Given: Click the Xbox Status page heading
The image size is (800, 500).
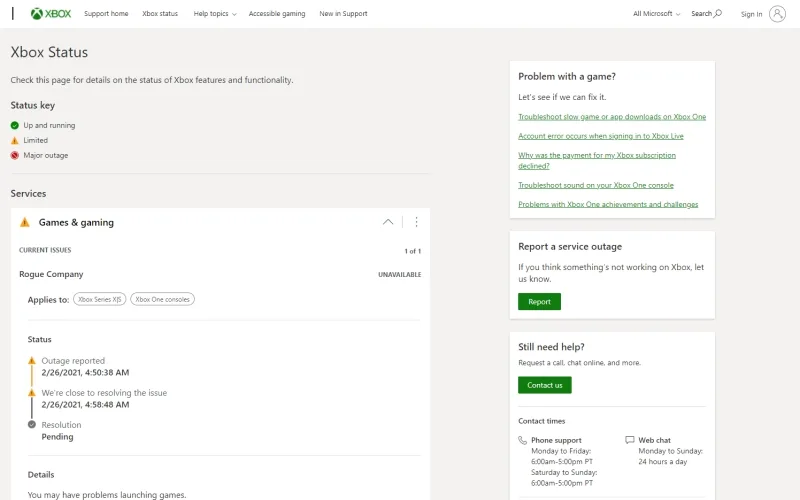Looking at the screenshot, I should point(49,52).
